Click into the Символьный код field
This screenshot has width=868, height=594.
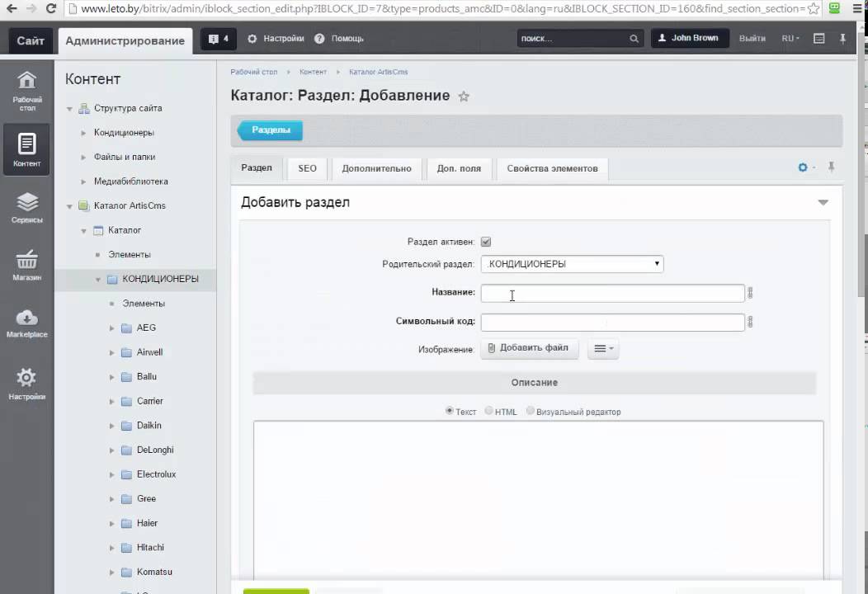[612, 322]
